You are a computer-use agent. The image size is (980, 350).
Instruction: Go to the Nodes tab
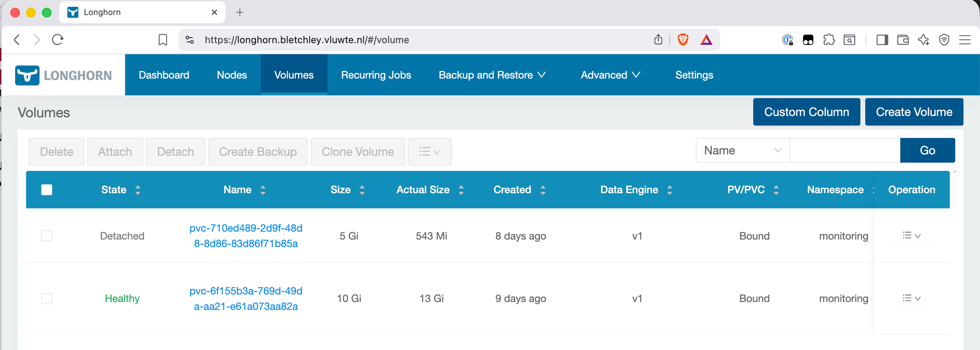click(x=232, y=75)
